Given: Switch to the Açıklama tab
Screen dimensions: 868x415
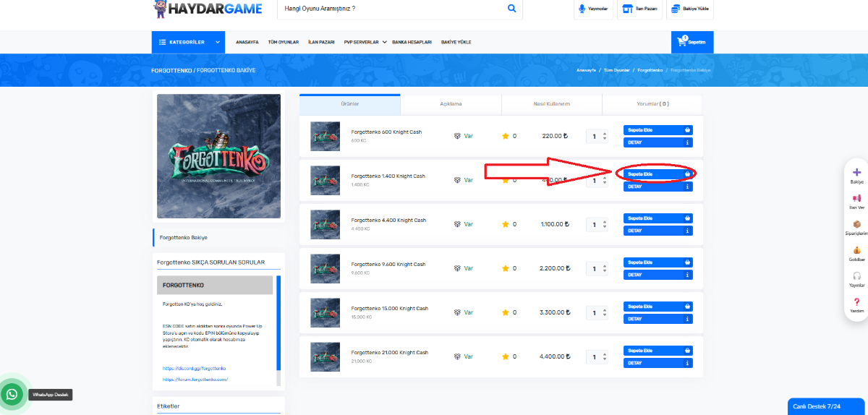Looking at the screenshot, I should 451,104.
